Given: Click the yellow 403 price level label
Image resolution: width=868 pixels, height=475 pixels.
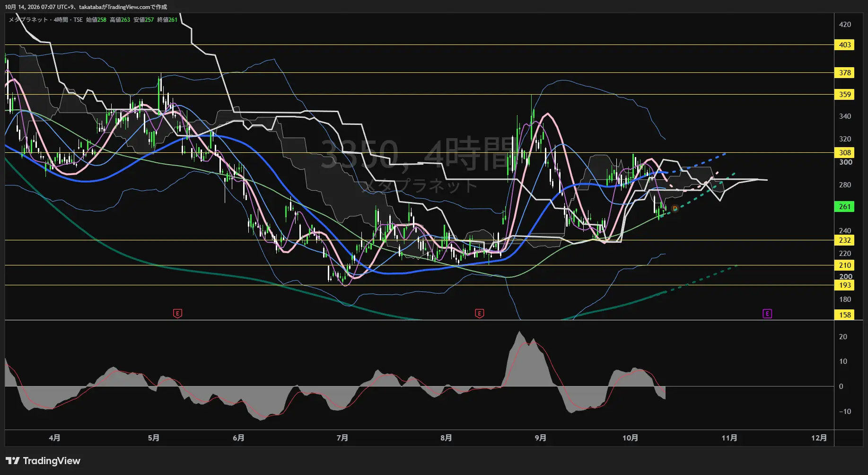Looking at the screenshot, I should click(x=845, y=45).
